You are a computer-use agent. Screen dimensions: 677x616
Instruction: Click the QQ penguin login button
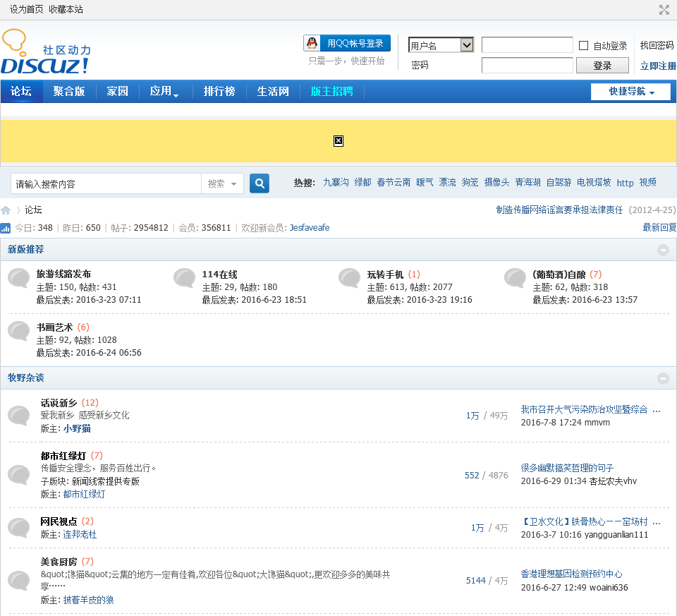coord(347,43)
